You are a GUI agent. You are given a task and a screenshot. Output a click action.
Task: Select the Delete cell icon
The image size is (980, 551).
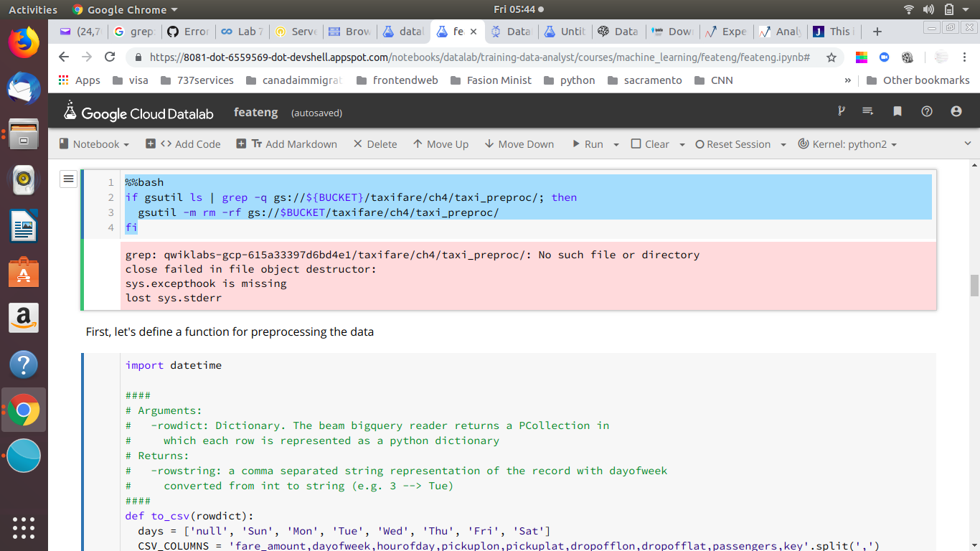click(357, 143)
